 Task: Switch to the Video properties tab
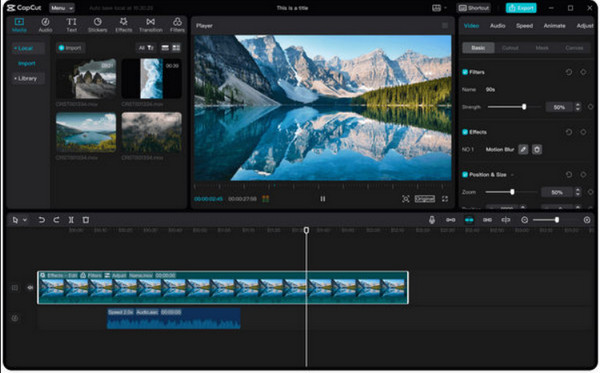pyautogui.click(x=471, y=26)
